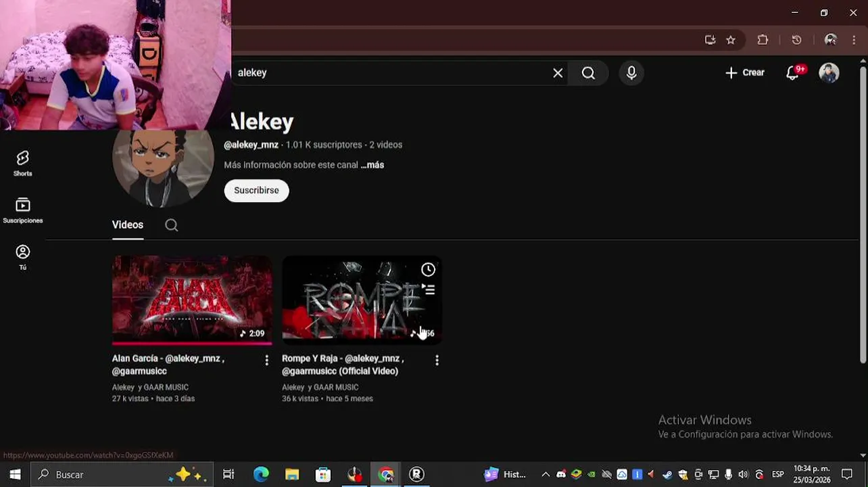The image size is (868, 487).
Task: Search within the channel via magnifier icon
Action: pos(172,225)
